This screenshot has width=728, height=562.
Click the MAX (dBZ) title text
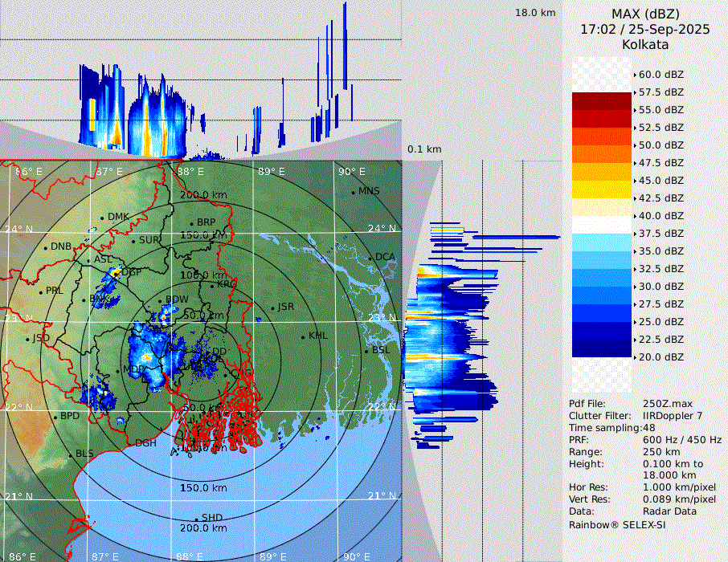pos(645,14)
